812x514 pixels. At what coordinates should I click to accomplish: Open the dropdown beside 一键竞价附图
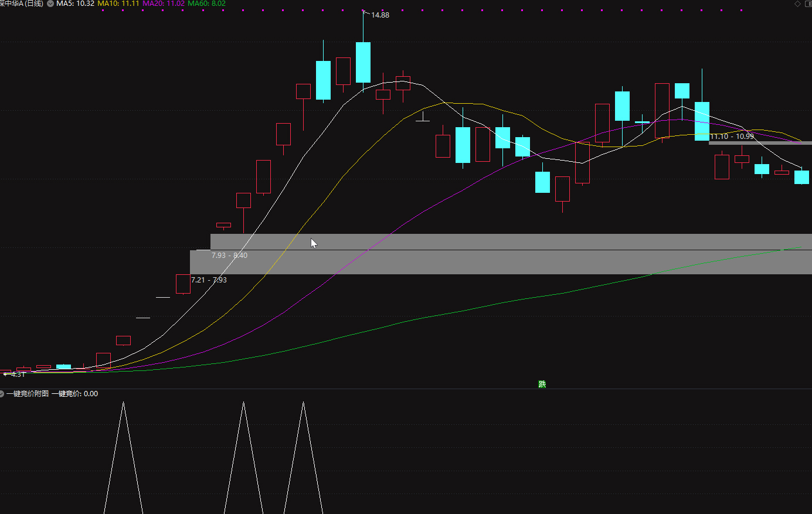coord(2,394)
